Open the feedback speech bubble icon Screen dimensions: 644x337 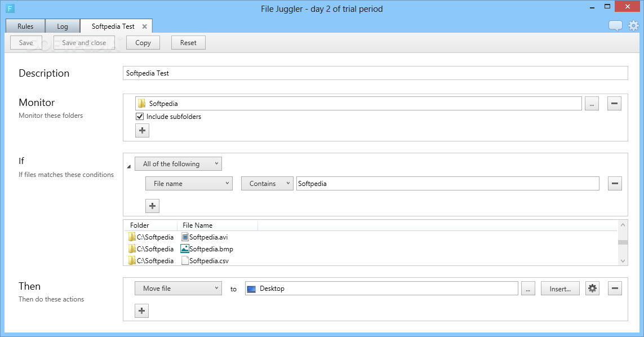pos(615,26)
